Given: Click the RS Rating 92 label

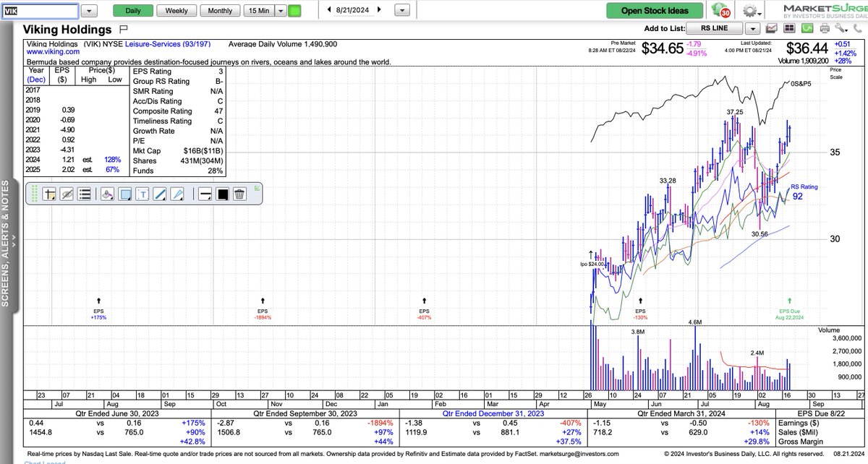Looking at the screenshot, I should [804, 192].
